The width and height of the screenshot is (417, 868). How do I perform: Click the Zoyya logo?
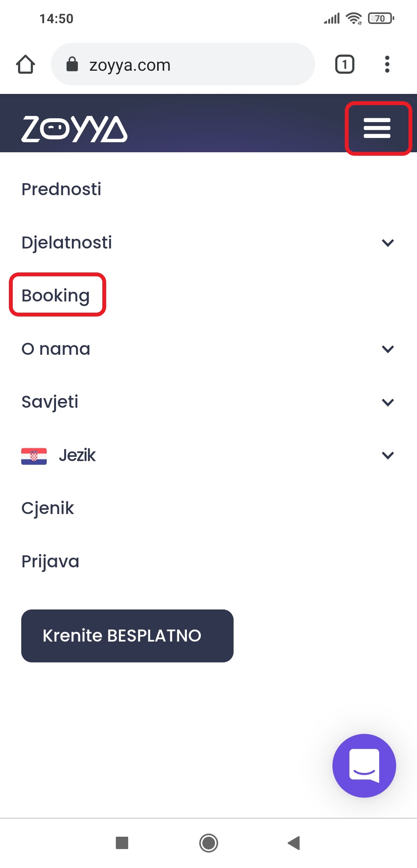[74, 129]
